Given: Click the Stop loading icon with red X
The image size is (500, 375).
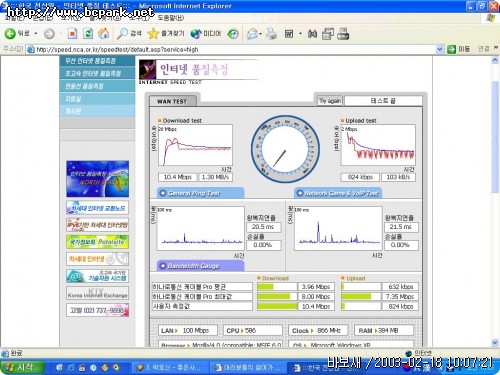Looking at the screenshot, I should pos(72,34).
